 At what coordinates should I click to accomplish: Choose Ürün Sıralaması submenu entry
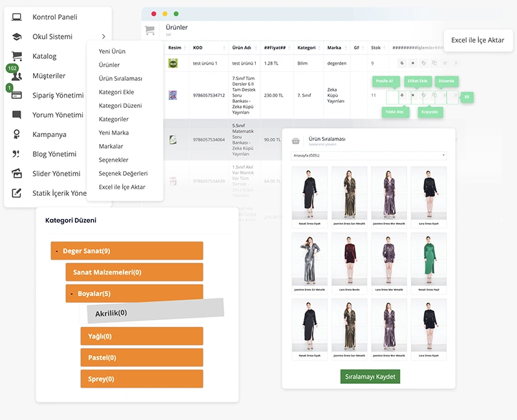(120, 78)
